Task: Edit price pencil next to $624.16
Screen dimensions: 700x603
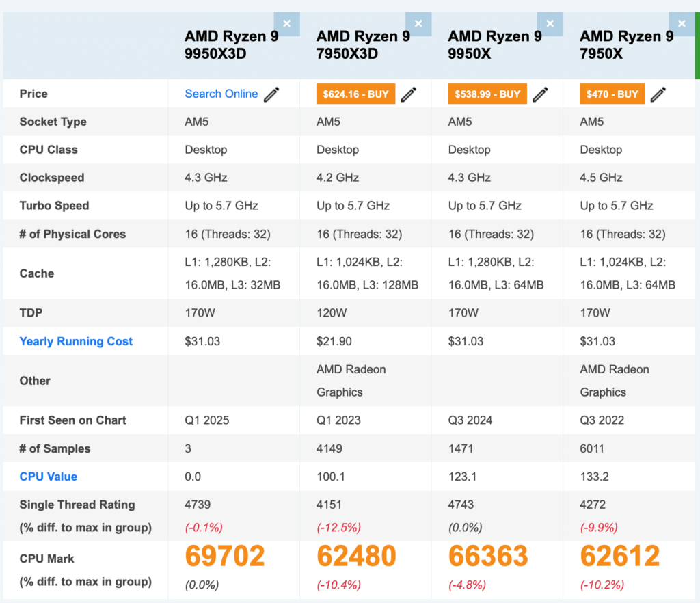Action: [409, 94]
